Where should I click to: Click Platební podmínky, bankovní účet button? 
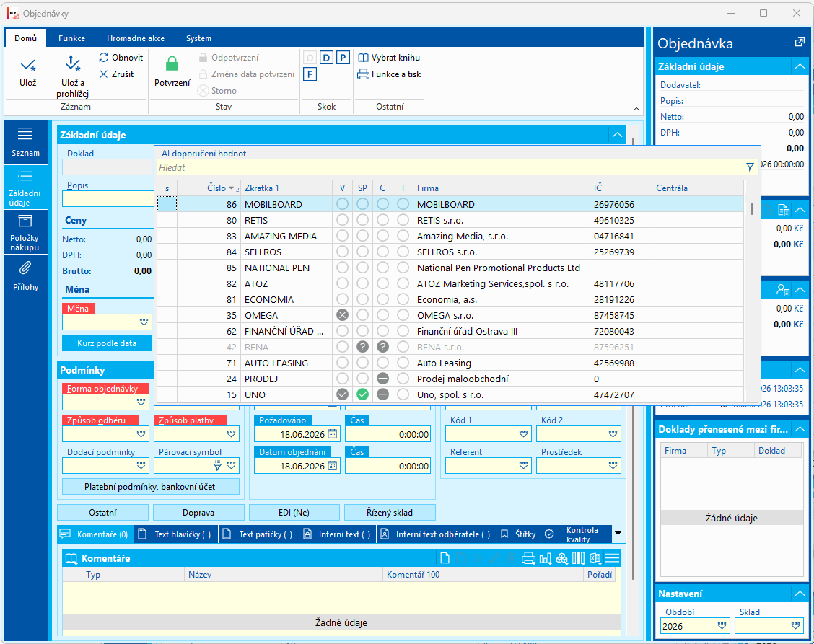[x=150, y=487]
